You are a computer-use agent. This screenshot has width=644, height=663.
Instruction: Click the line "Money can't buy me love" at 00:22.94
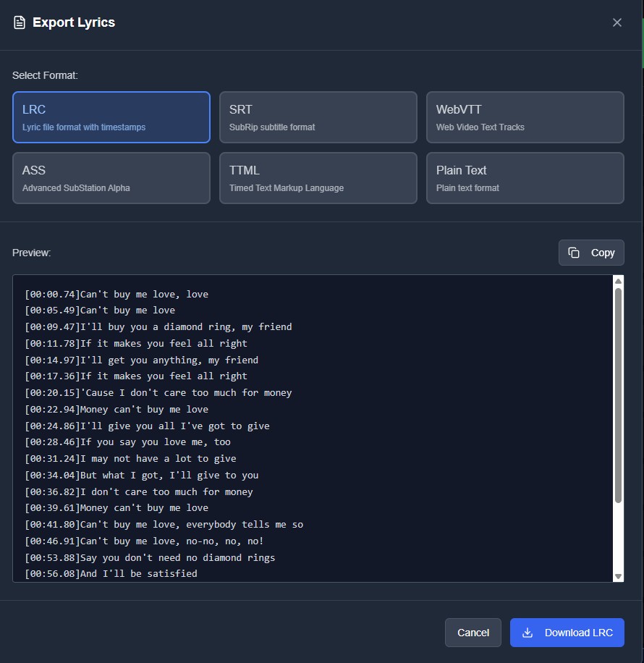click(x=116, y=409)
